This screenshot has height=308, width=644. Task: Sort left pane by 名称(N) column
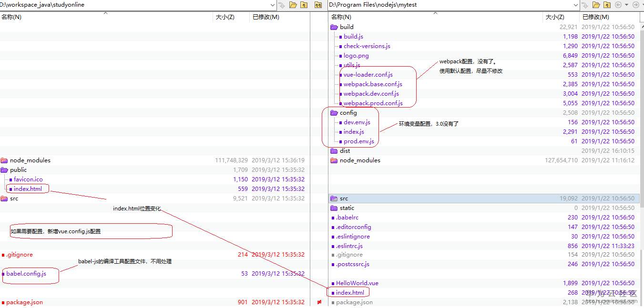11,17
